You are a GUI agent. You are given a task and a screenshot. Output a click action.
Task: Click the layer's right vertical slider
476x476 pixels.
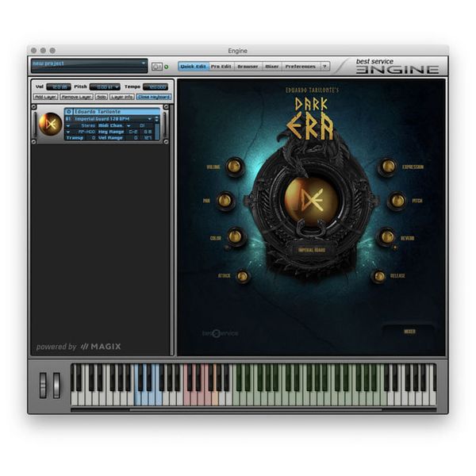165,124
